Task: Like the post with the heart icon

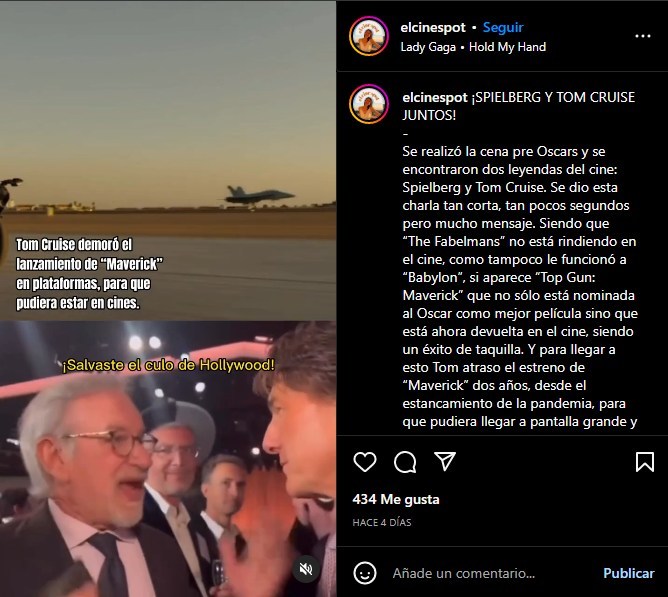Action: (365, 462)
